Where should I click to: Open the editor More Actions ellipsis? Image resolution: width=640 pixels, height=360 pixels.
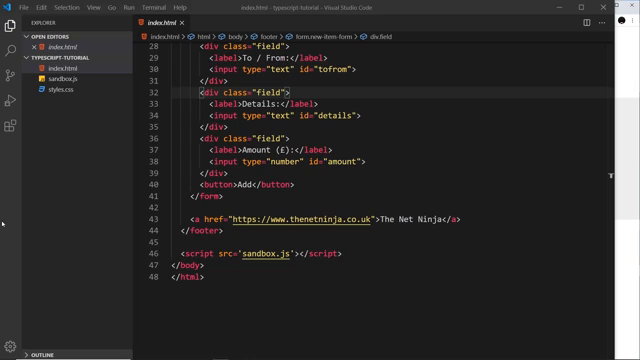point(602,23)
